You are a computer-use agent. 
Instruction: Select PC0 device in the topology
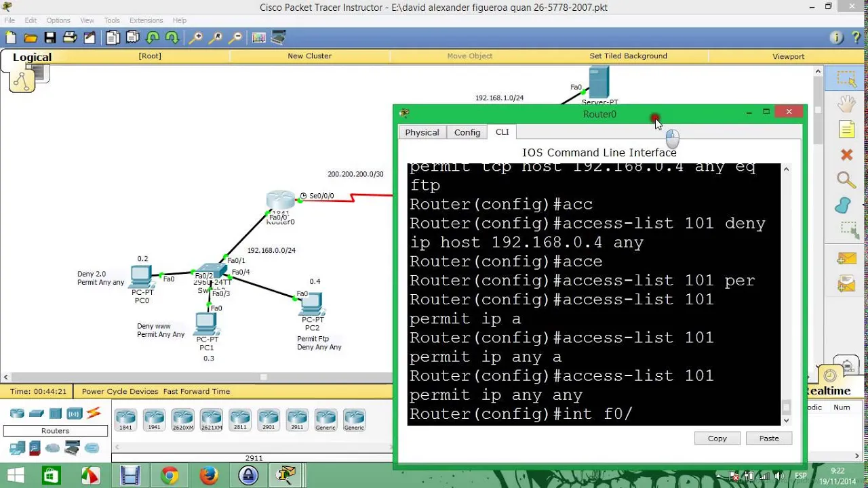click(x=141, y=277)
